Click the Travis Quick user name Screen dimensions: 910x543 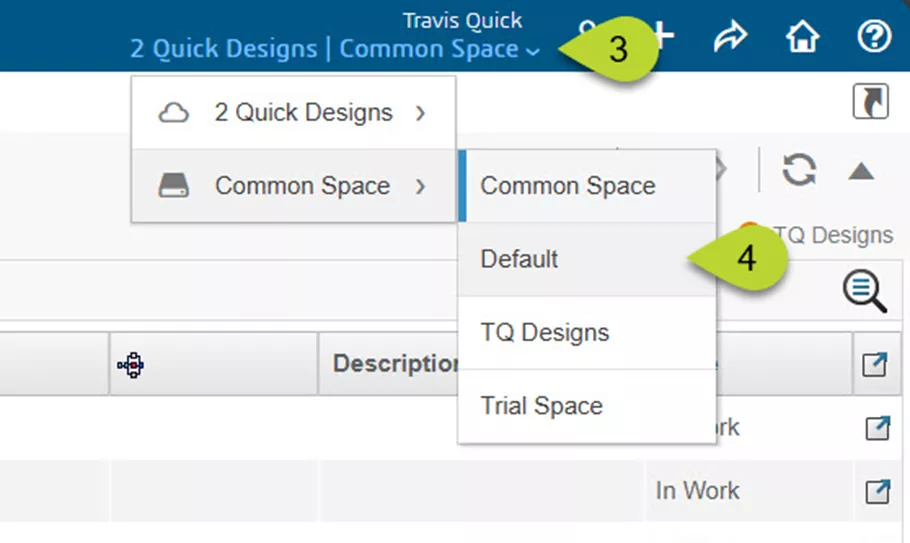click(x=462, y=20)
